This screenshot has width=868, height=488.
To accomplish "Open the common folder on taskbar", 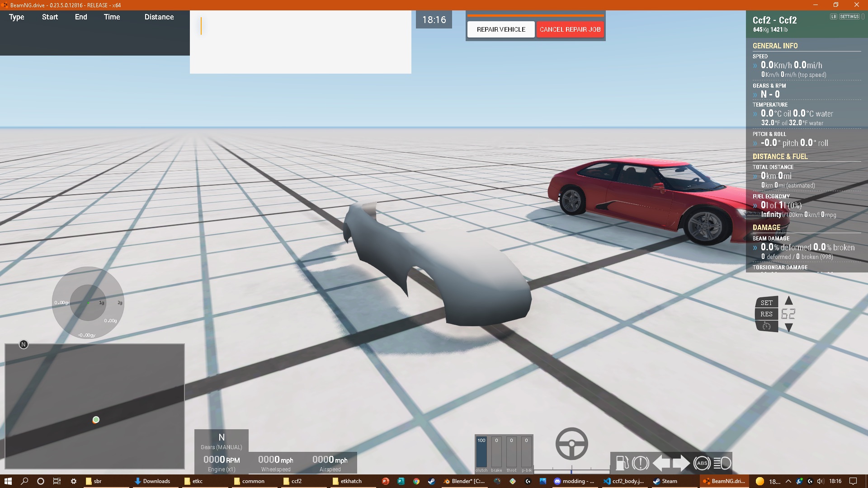I will point(255,481).
